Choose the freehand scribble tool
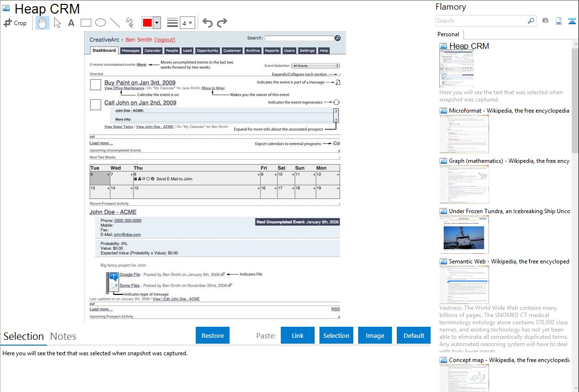This screenshot has width=579, height=392. pos(130,23)
